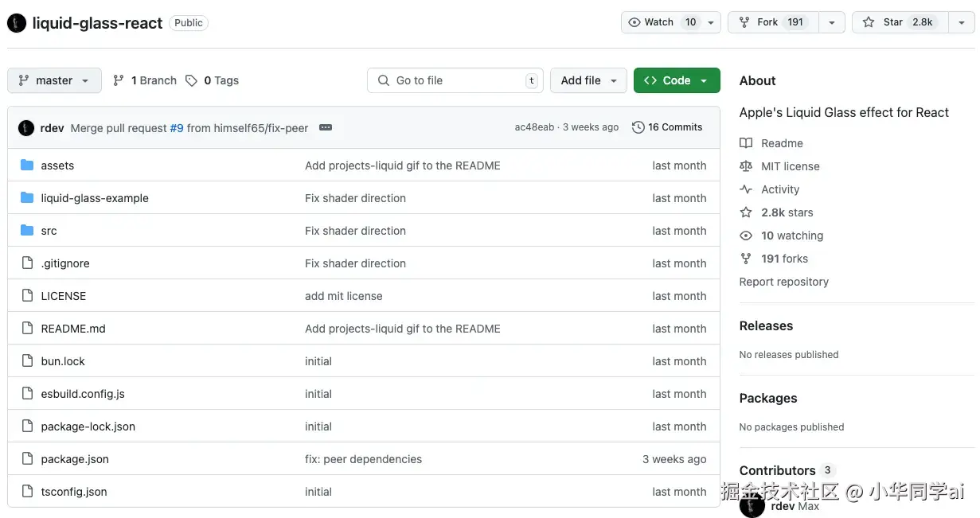
Task: Open the 191 forks link
Action: tap(784, 259)
